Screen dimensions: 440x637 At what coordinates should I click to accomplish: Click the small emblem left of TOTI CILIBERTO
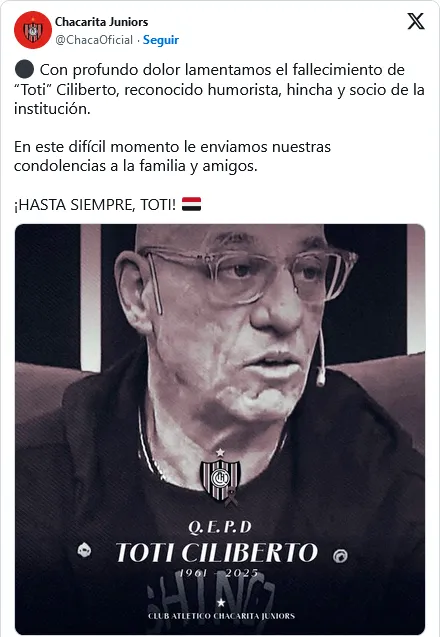pyautogui.click(x=85, y=550)
